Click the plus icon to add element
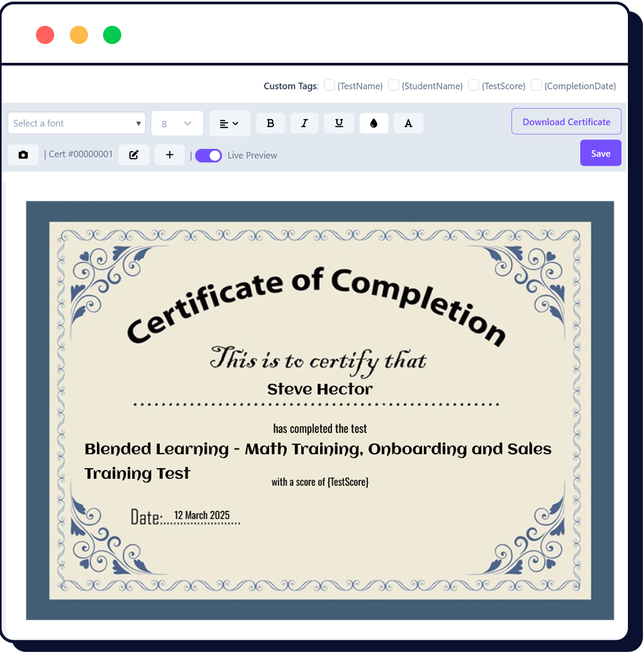This screenshot has width=644, height=653. 170,155
